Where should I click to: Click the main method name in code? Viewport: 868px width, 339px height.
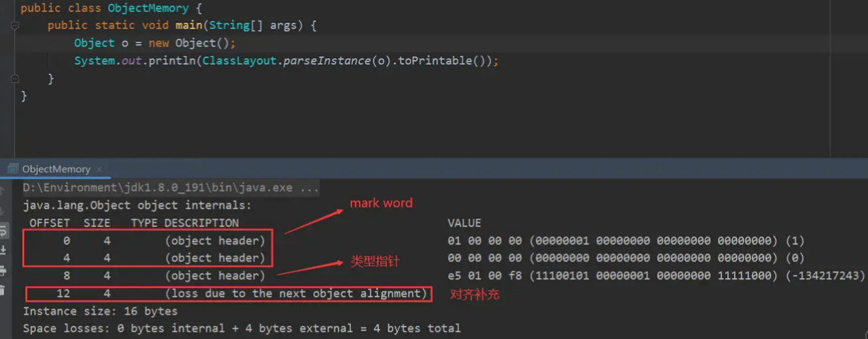coord(189,26)
